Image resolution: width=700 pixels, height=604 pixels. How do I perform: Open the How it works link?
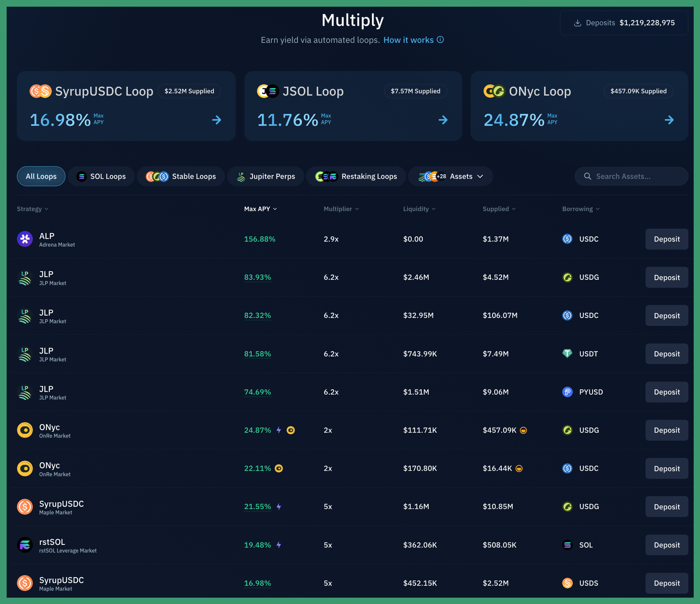408,40
